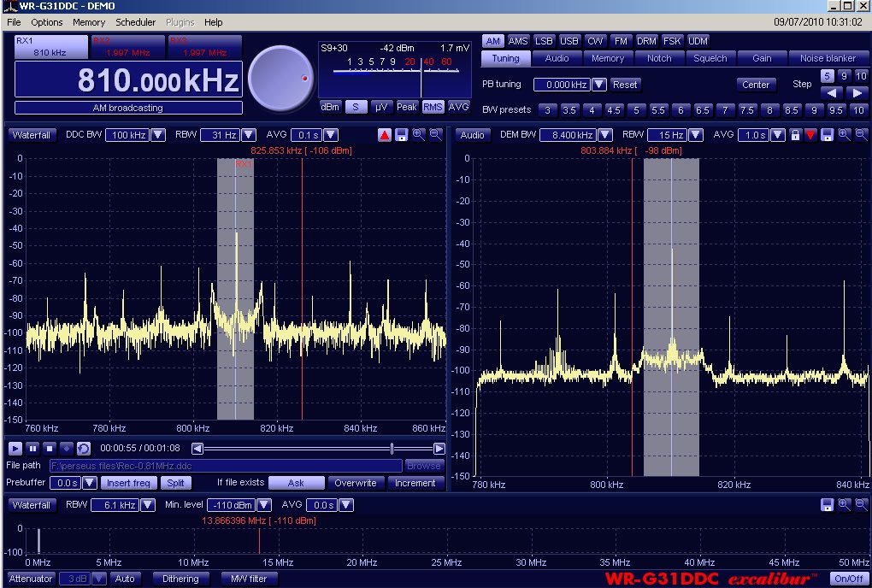Select LSB demodulation mode
Screen dimensions: 872x588
point(544,41)
